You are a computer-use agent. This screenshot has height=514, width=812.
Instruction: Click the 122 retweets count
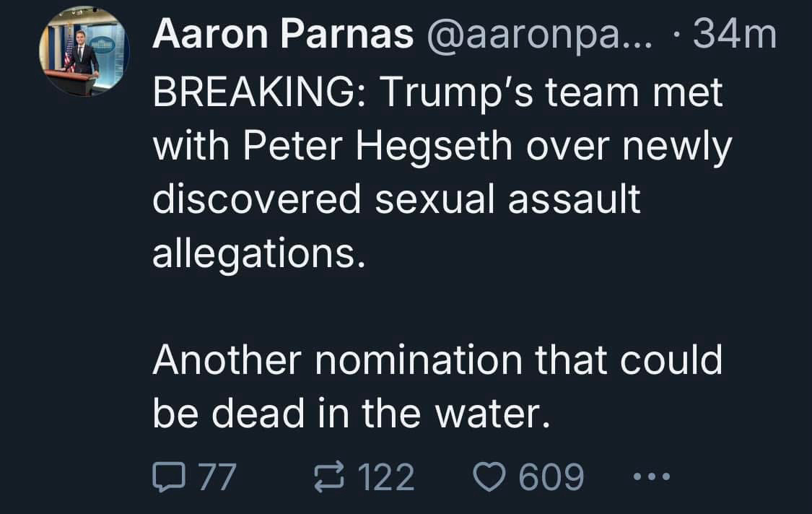tap(385, 477)
